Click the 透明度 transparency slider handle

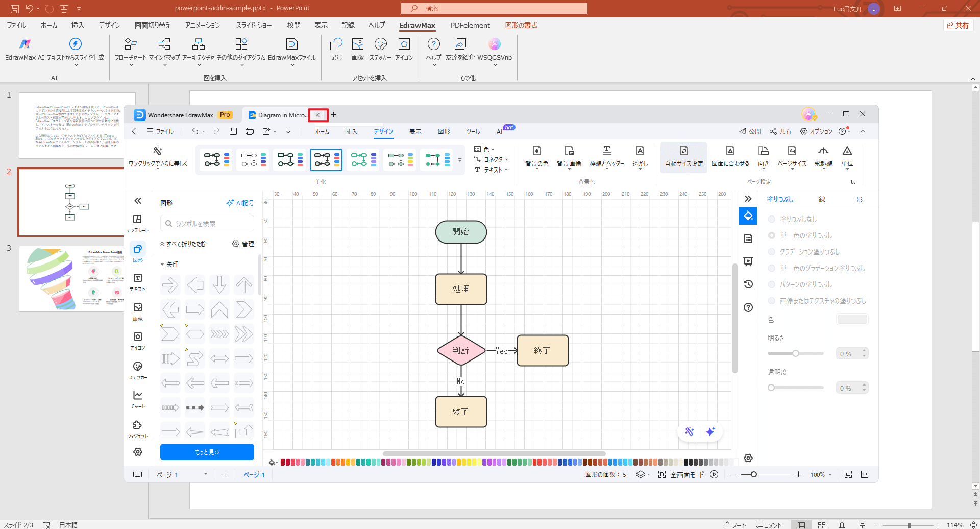tap(771, 388)
